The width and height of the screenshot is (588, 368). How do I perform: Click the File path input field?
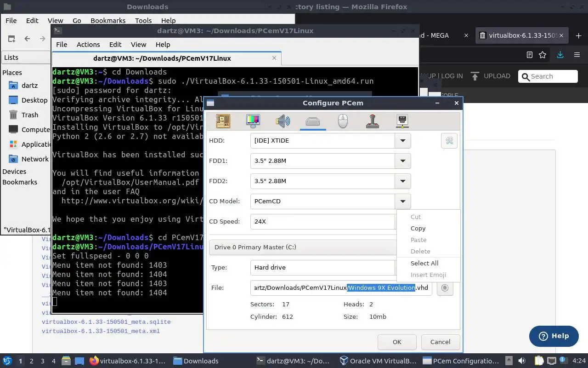pyautogui.click(x=341, y=288)
